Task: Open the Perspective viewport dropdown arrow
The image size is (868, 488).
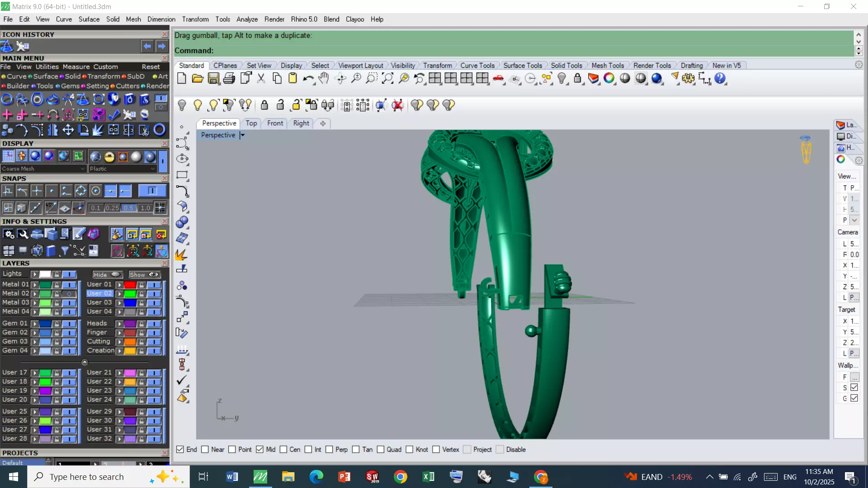Action: point(242,135)
